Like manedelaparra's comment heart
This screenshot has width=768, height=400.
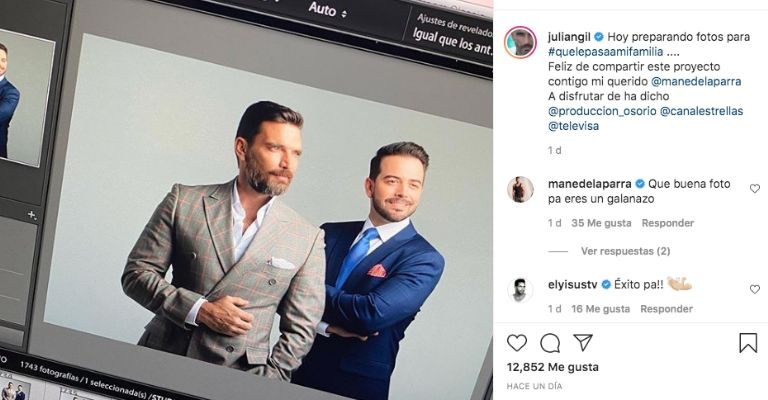tap(755, 188)
